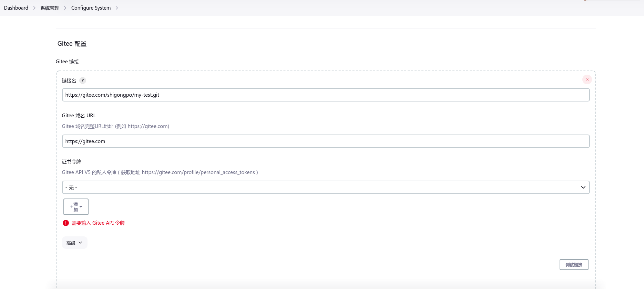This screenshot has width=644, height=289.
Task: Open 系统管理 breadcrumb link
Action: tap(50, 8)
